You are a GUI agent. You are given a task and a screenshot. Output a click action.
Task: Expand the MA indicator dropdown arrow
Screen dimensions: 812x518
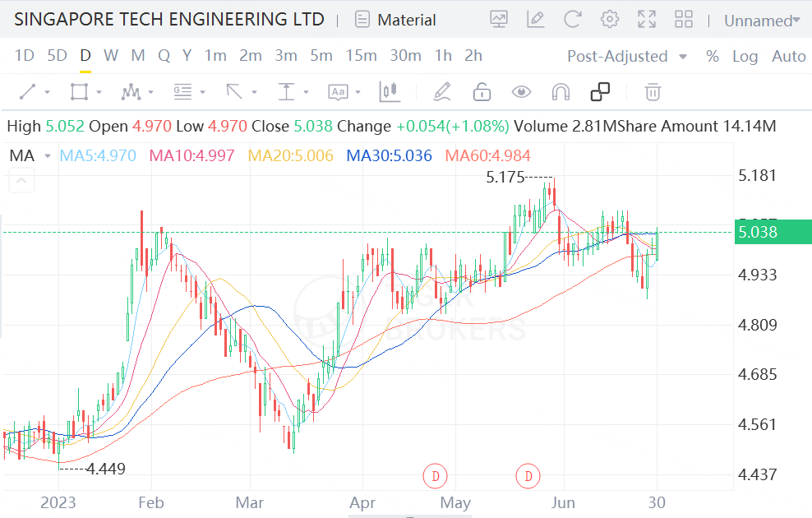[x=48, y=155]
